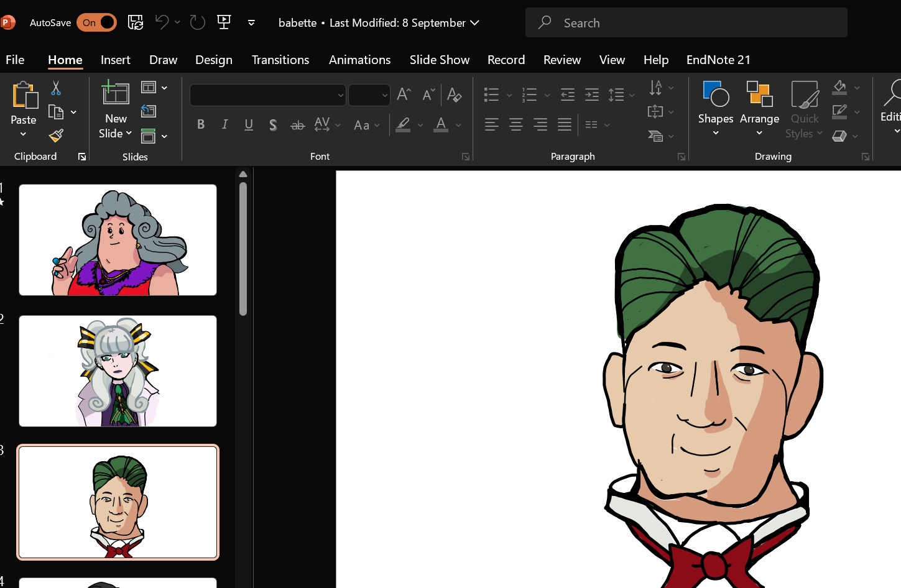Open the Paragraph dialog launcher

click(x=682, y=157)
